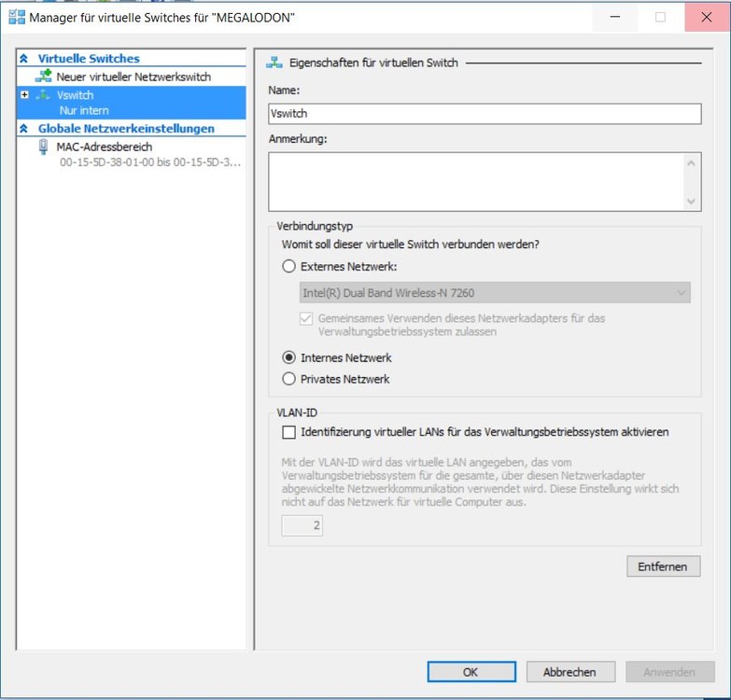Click the Eigenschaften für virtuellen Switch header icon

pos(274,63)
